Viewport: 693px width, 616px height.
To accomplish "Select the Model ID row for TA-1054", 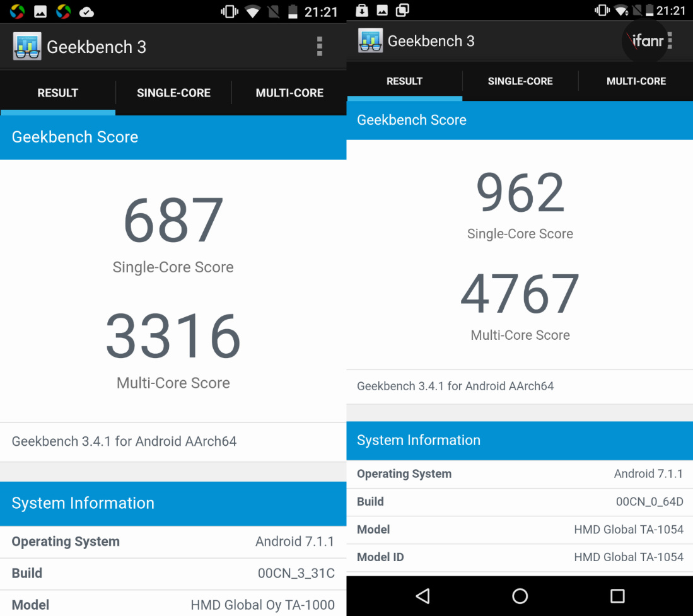I will [520, 557].
